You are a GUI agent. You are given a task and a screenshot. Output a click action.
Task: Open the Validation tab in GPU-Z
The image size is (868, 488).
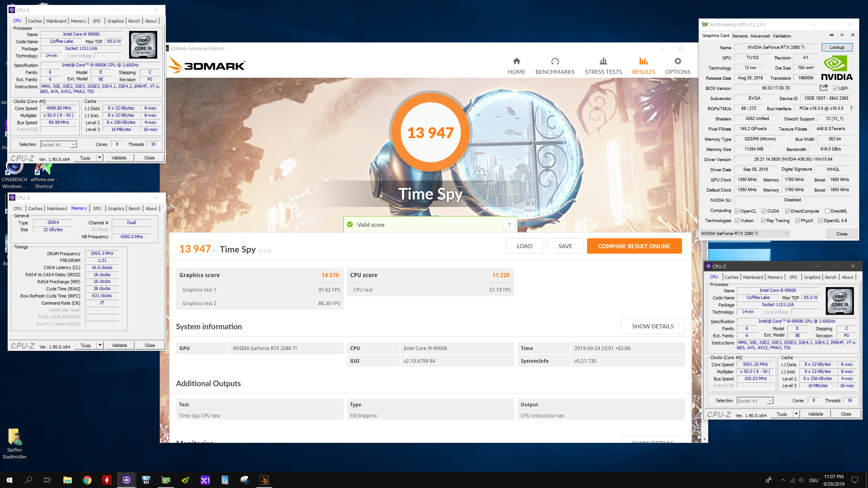tap(782, 36)
